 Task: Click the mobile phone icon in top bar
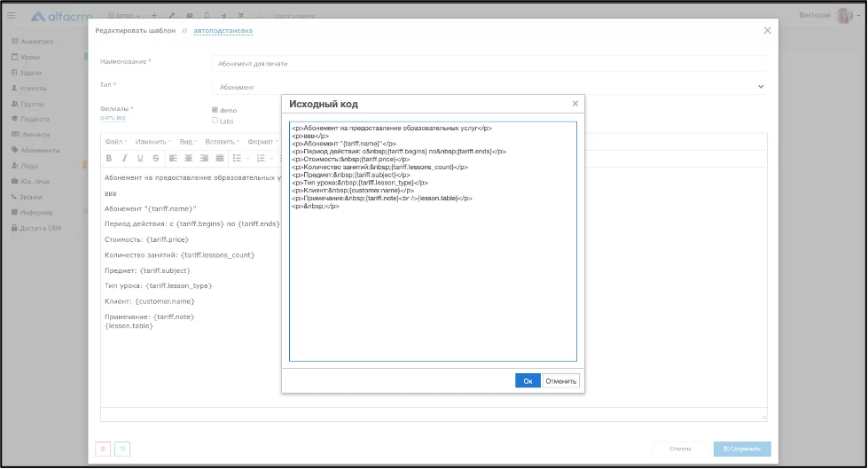tap(207, 15)
